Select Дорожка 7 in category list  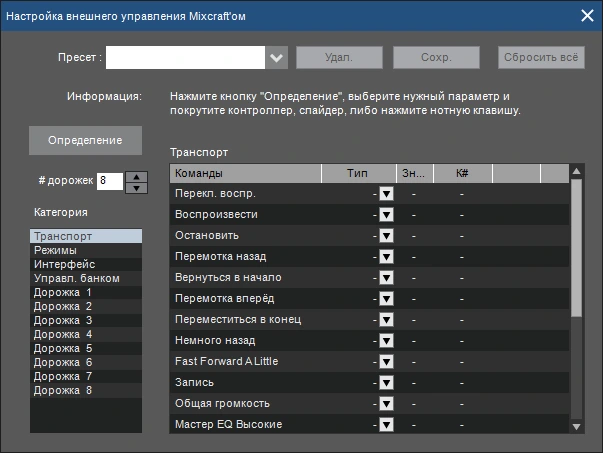(86, 376)
